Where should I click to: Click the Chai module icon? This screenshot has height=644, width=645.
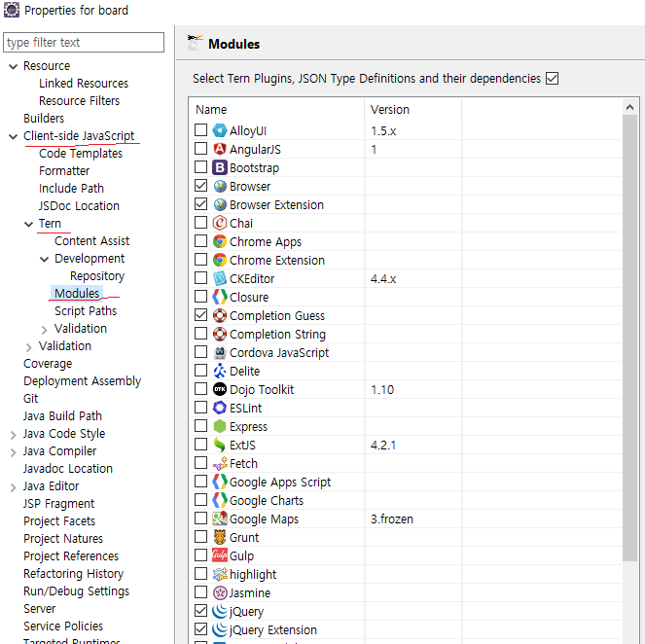click(220, 223)
